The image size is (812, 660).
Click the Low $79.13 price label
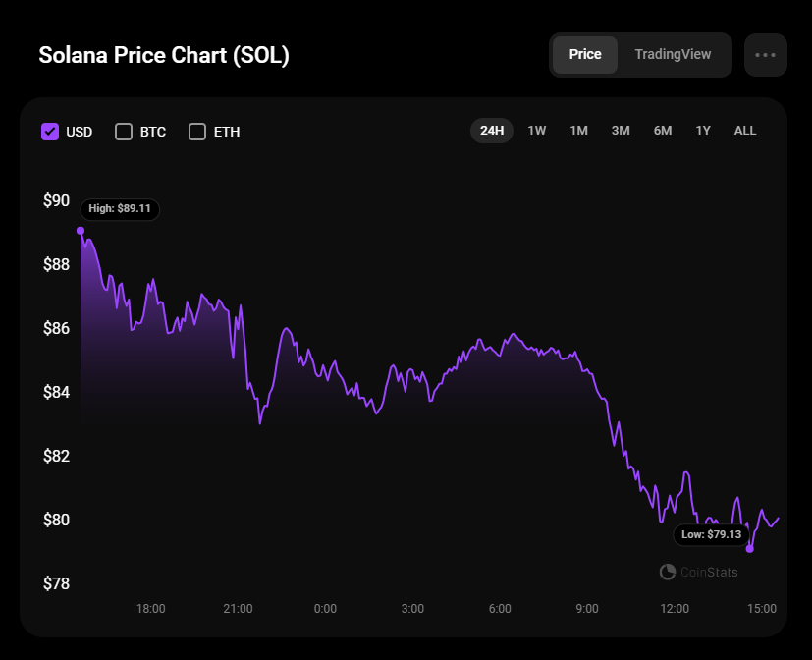709,535
